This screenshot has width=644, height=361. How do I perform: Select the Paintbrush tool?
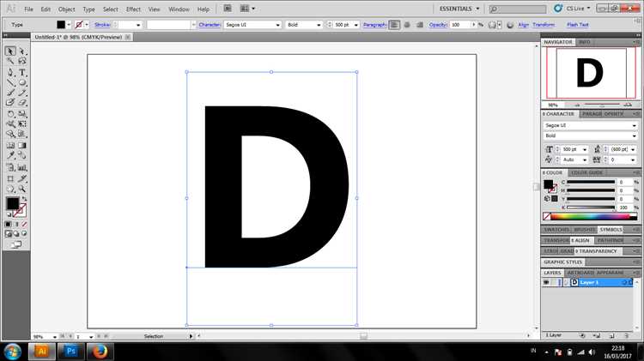point(10,93)
